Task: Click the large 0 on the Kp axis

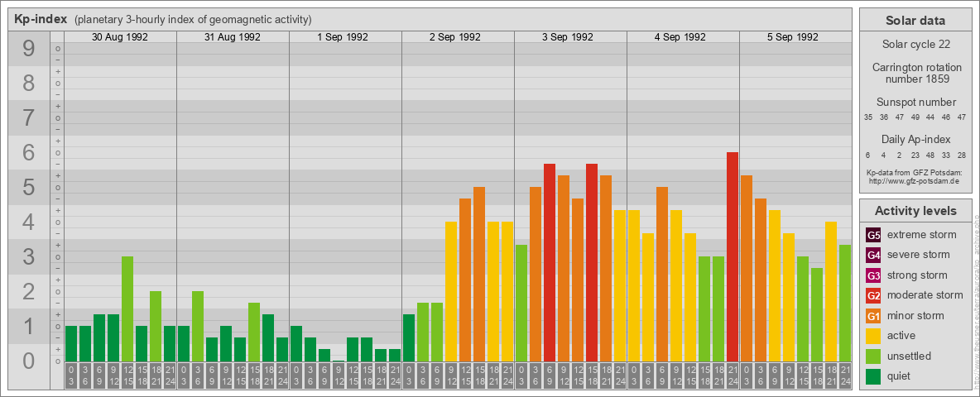Action: [29, 361]
